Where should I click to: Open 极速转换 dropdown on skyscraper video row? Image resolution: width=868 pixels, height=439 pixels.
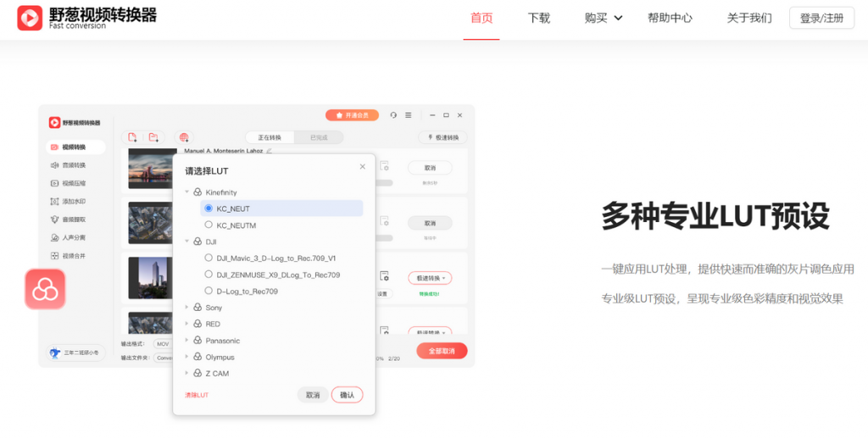[x=430, y=278]
